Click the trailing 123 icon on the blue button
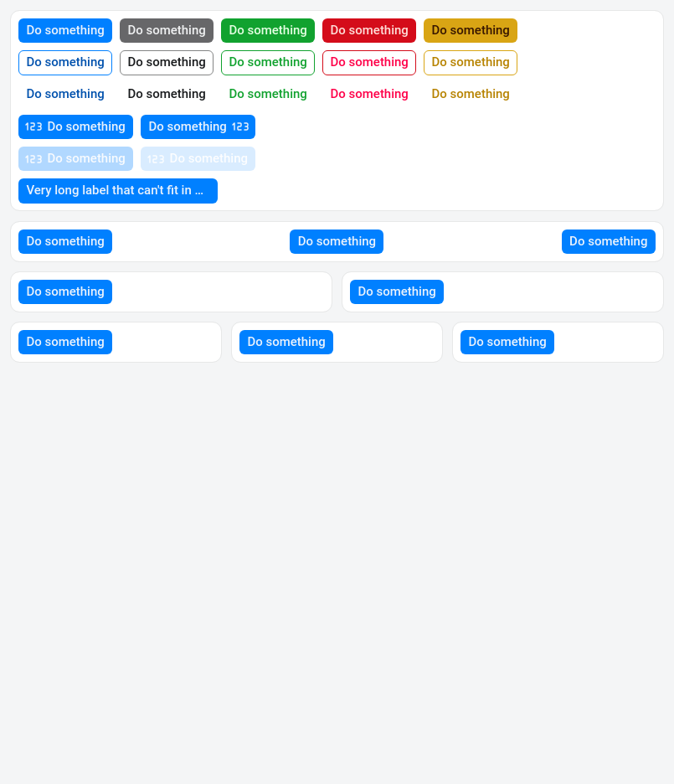This screenshot has width=674, height=784. [x=240, y=127]
